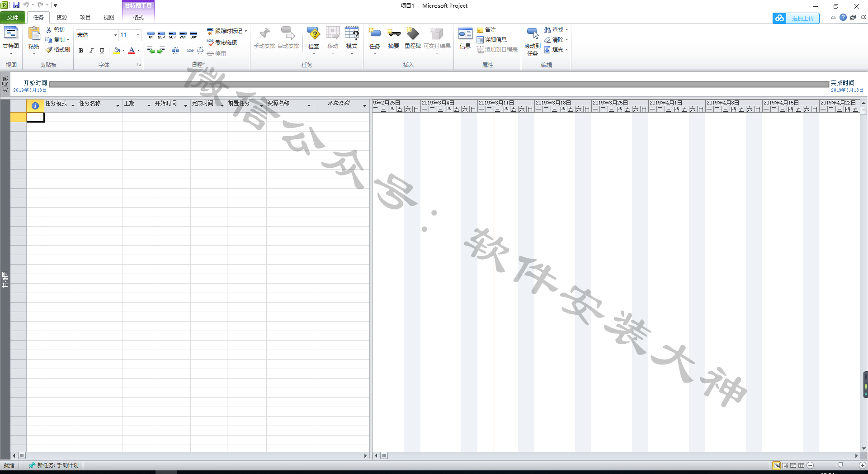Click the Undo arrow in title bar
The height and width of the screenshot is (474, 868).
point(26,5)
